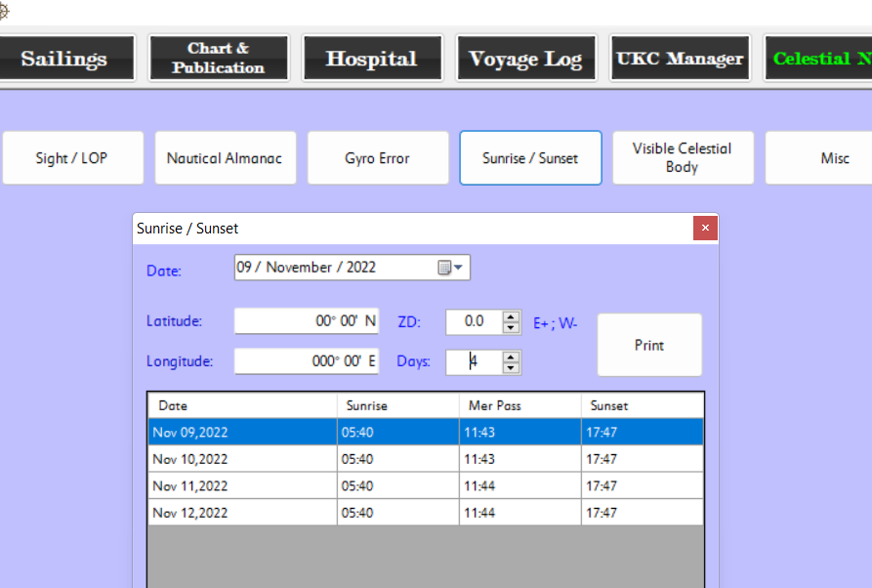Open the Nautical Almanac tool
872x588 pixels.
tap(225, 158)
